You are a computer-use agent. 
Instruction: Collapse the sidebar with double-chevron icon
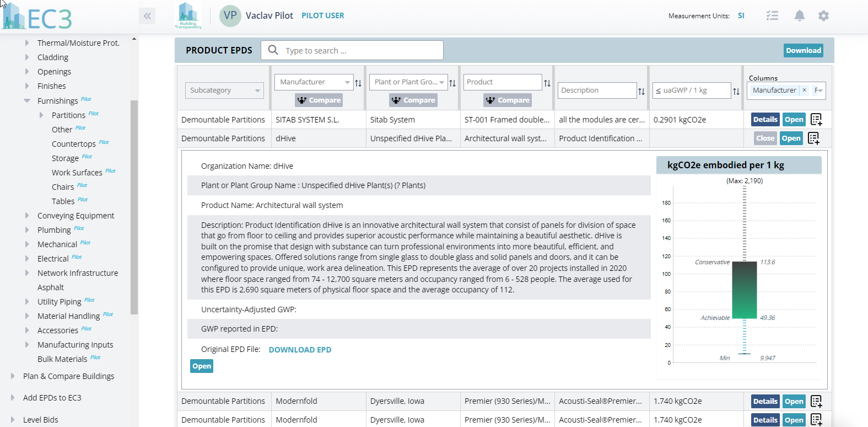click(147, 16)
